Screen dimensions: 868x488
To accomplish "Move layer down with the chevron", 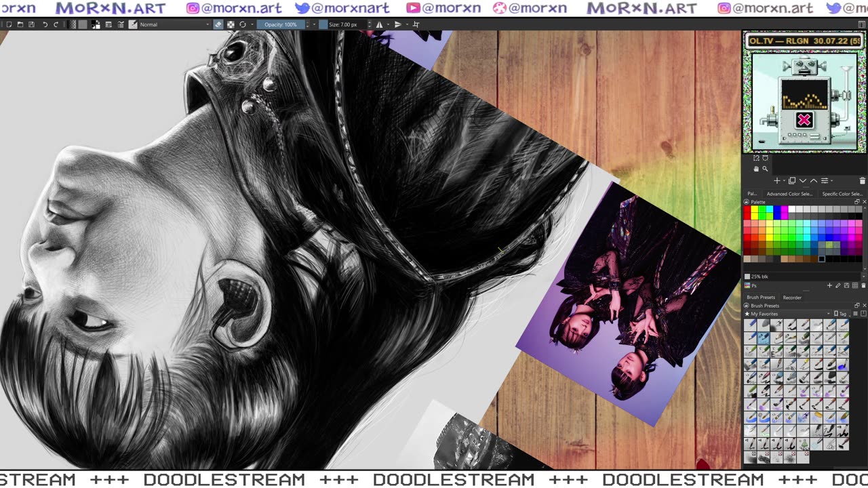I will pos(803,181).
